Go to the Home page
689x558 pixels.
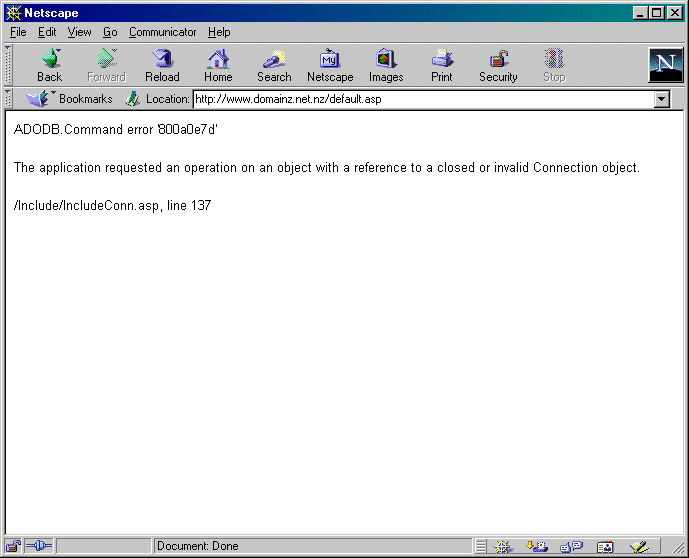[218, 65]
